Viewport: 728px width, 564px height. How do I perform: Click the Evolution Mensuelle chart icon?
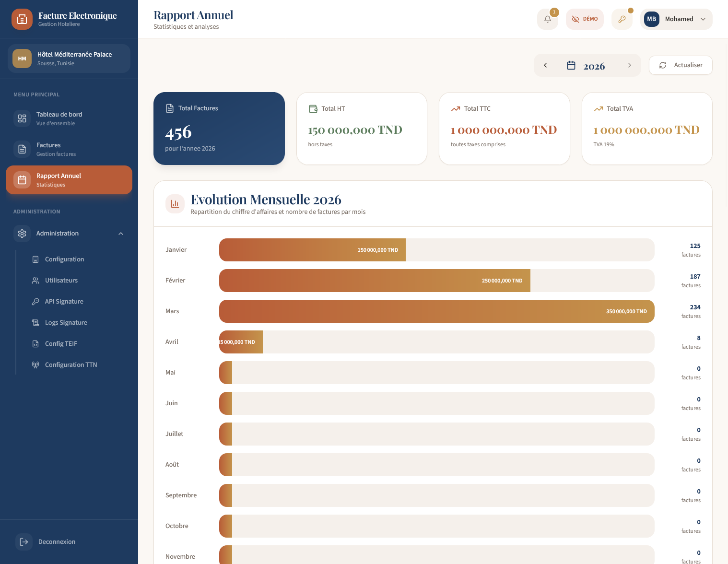coord(175,204)
